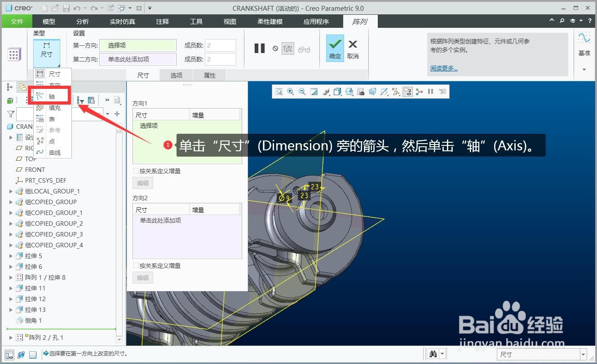
Task: Open the saved orientations cube icon
Action: point(337,92)
